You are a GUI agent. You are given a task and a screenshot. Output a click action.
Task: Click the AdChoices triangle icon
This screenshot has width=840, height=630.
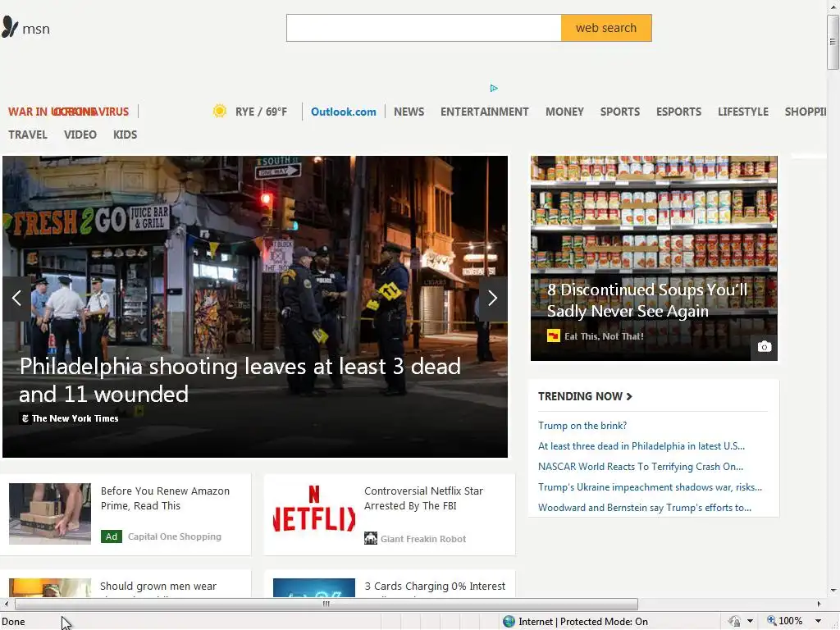(x=494, y=88)
